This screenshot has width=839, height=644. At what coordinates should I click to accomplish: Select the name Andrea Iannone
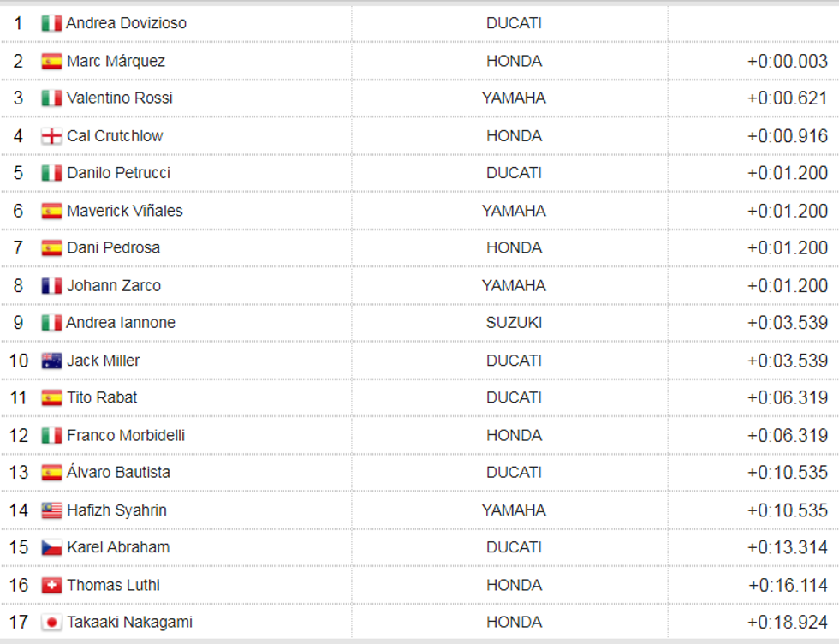[121, 323]
